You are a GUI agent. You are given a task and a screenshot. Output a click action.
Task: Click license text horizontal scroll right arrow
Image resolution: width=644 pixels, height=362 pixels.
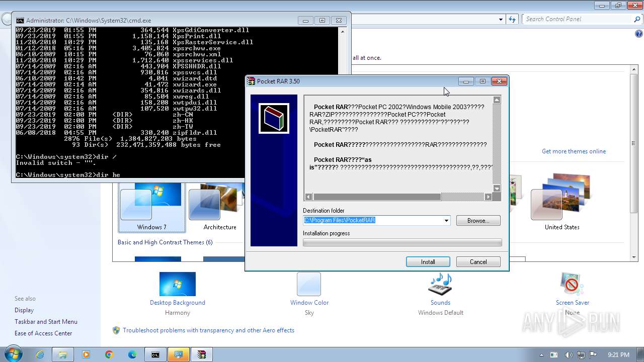pos(488,197)
